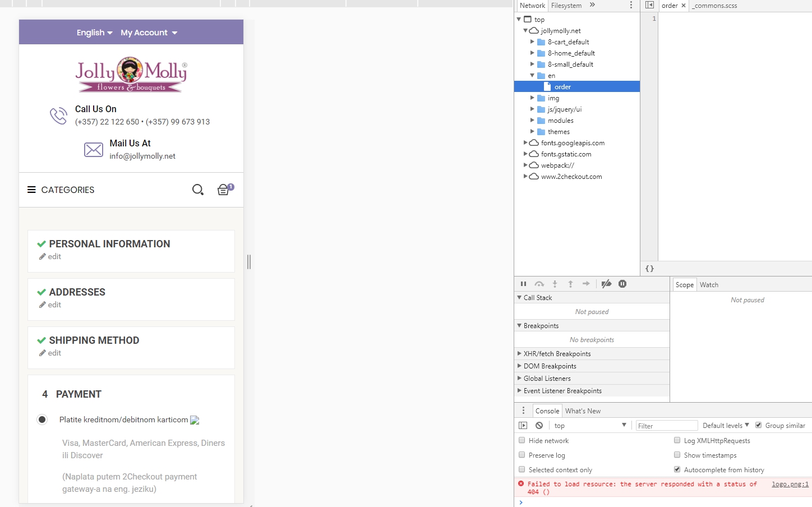Click the red error icon in console
This screenshot has height=507, width=812.
coord(521,483)
